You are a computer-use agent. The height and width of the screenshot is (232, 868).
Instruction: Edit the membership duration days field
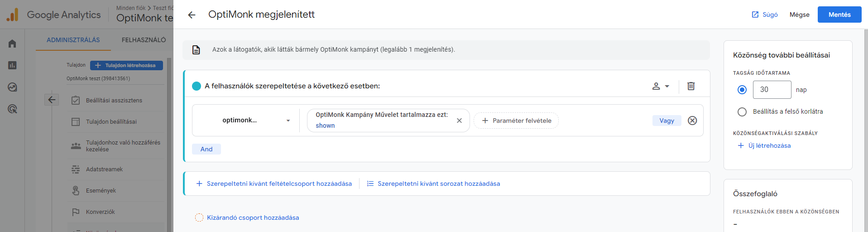(772, 90)
